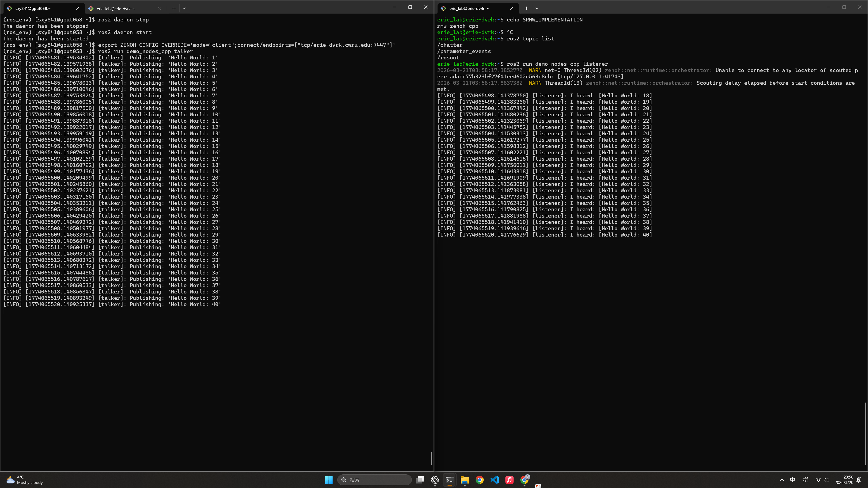Open new tab in left terminal window
The image size is (868, 488).
174,8
